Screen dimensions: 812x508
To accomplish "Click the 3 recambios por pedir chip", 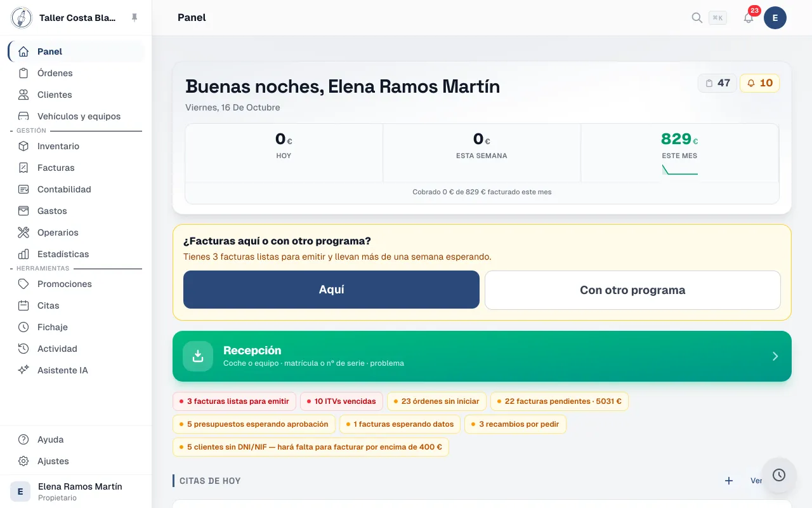I will 515,424.
